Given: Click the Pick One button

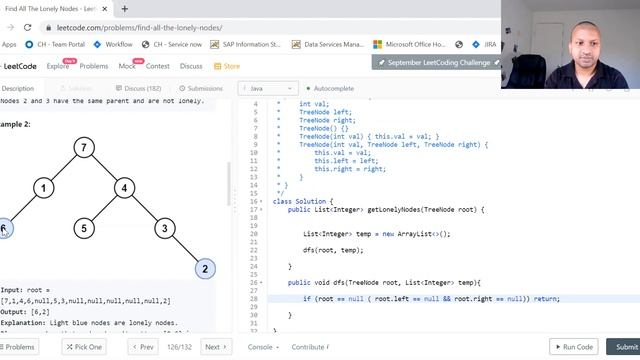Looking at the screenshot, I should (84, 347).
